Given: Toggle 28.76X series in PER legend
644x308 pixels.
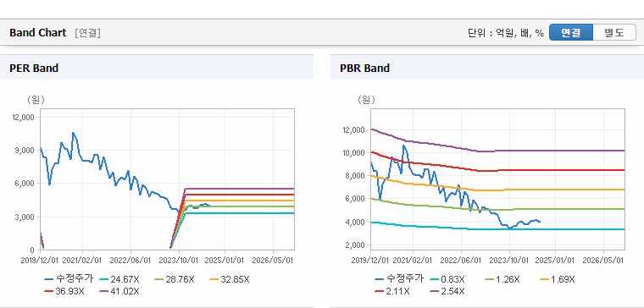Looking at the screenshot, I should point(175,279).
